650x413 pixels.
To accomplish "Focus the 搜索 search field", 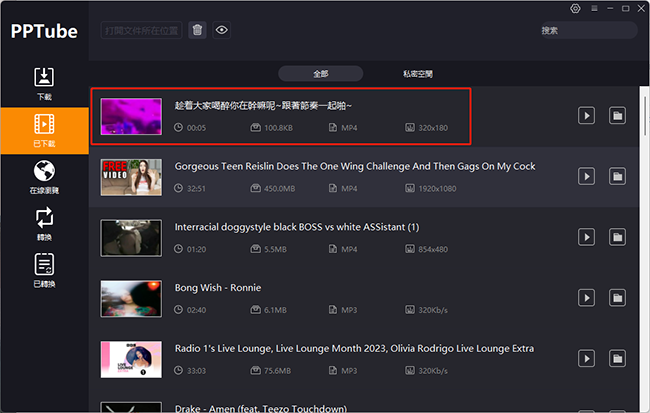I will pyautogui.click(x=588, y=30).
